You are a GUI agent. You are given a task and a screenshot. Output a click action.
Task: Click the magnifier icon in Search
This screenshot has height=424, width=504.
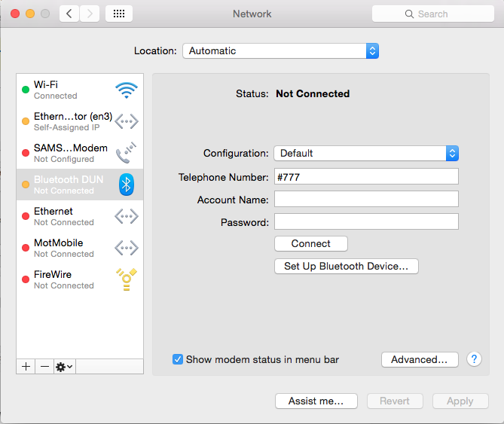point(409,14)
